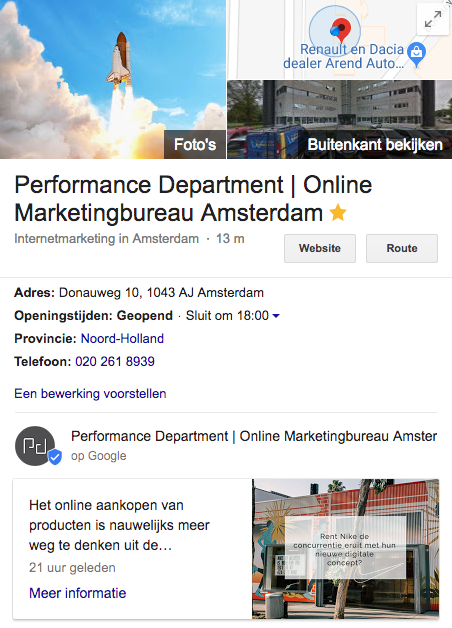Click the yellow star next to business name
This screenshot has width=452, height=628.
[x=338, y=212]
